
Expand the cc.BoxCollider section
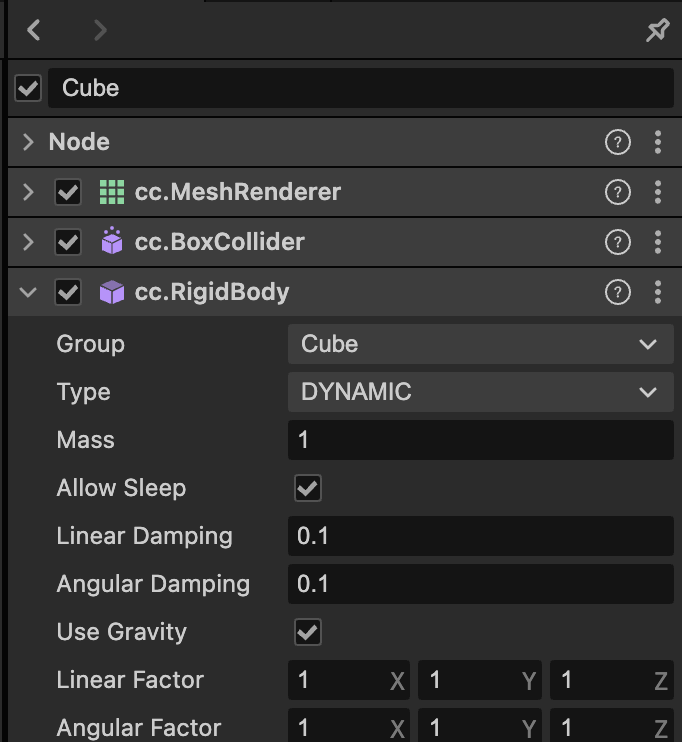pos(28,242)
